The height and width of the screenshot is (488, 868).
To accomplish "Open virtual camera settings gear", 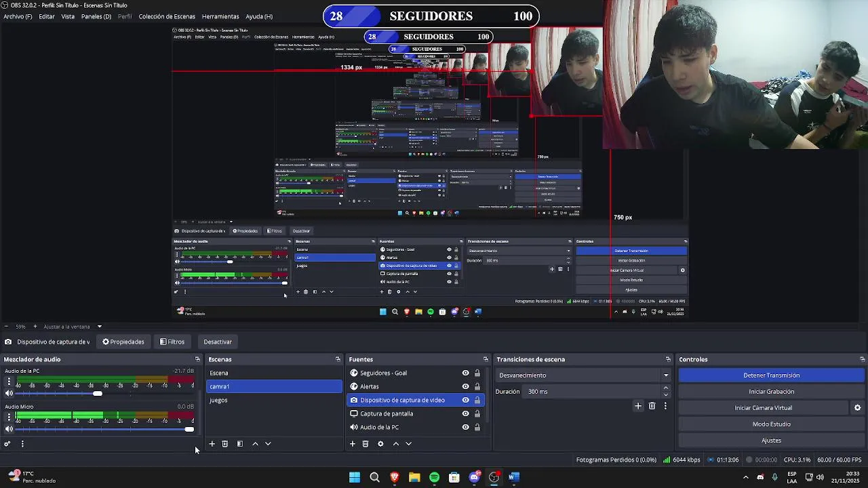I will tap(857, 408).
